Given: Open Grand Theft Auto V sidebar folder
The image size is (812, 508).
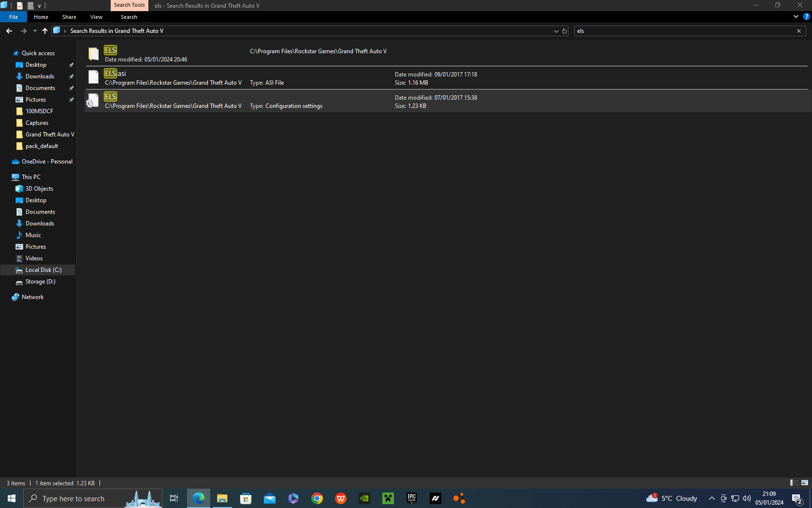Looking at the screenshot, I should pyautogui.click(x=50, y=134).
